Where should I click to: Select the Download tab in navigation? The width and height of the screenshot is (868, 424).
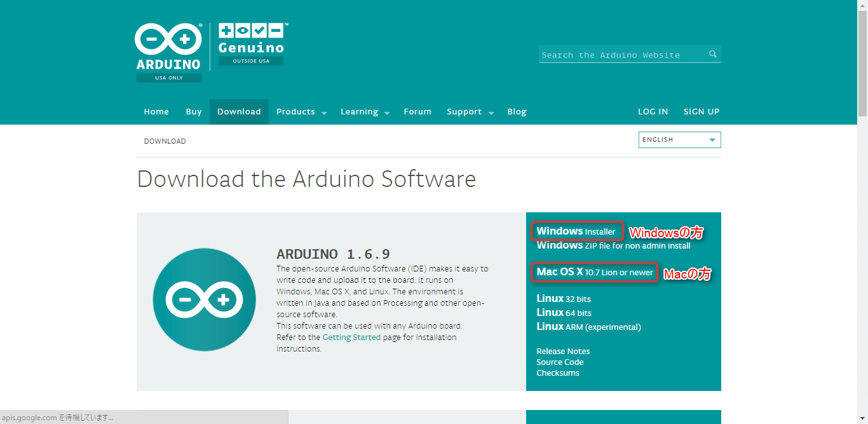pos(239,112)
